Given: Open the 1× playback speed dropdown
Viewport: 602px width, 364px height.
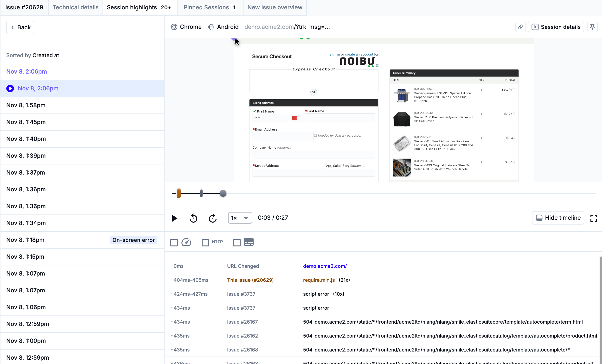Looking at the screenshot, I should point(240,218).
